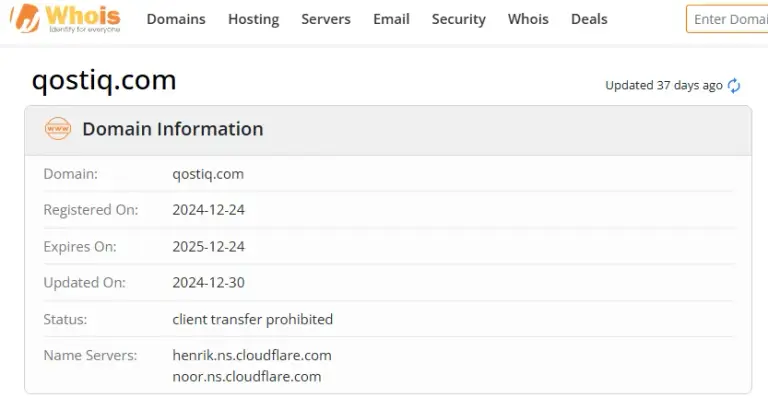Select the updated date 2024-12-30
Image resolution: width=768 pixels, height=398 pixels.
point(208,282)
